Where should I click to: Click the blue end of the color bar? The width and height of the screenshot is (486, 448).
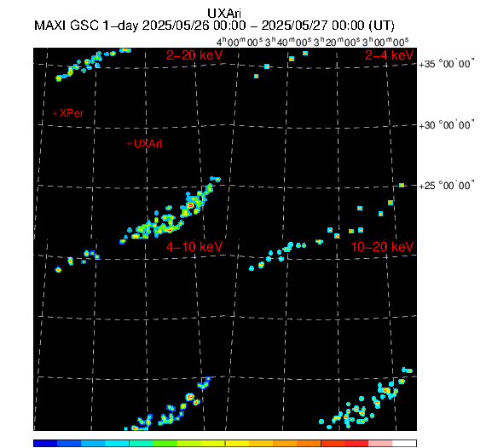45,444
